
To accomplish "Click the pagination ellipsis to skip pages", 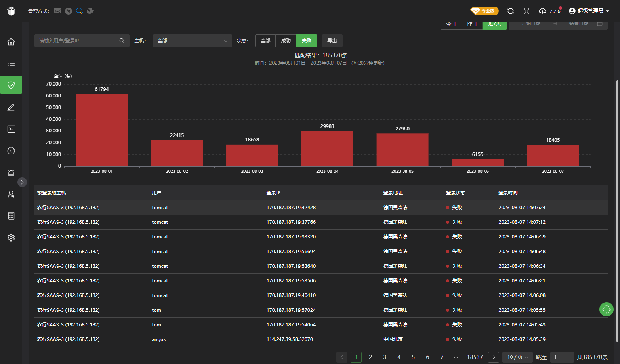I will 456,357.
